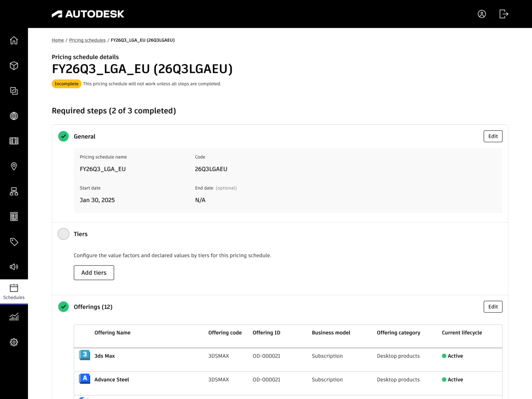Image resolution: width=532 pixels, height=399 pixels.
Task: Select the location pin icon
Action: coord(14,166)
